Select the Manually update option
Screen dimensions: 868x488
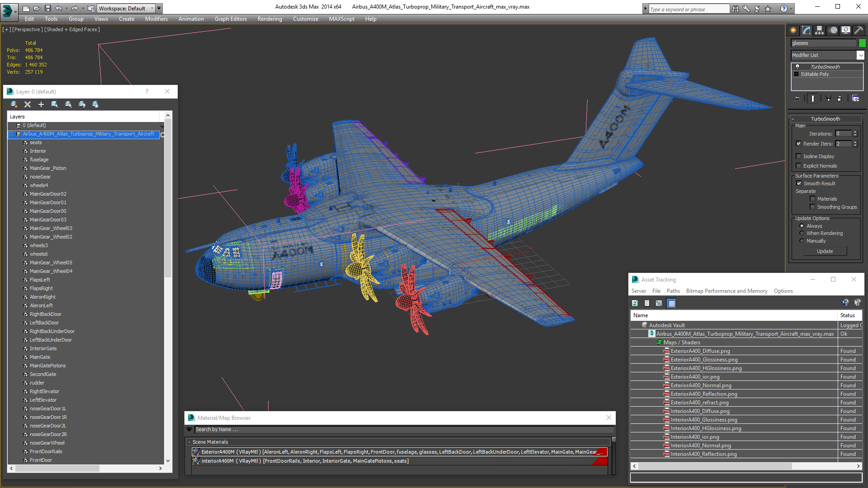(802, 241)
